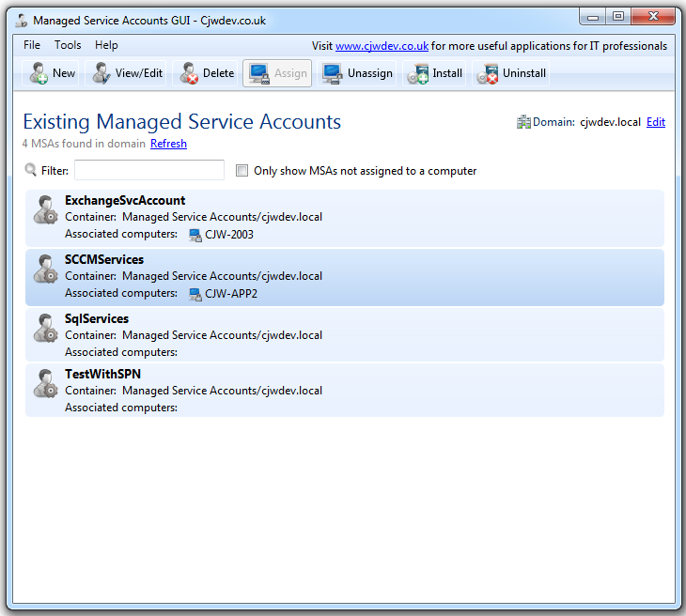Screen dimensions: 686x616
Task: Click the Install toolbar icon
Action: [418, 73]
